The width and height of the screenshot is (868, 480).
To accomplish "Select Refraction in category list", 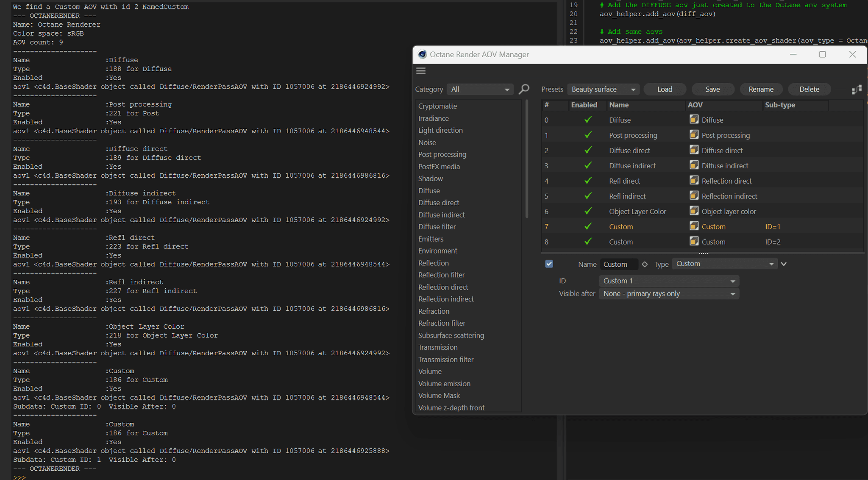I will point(434,311).
